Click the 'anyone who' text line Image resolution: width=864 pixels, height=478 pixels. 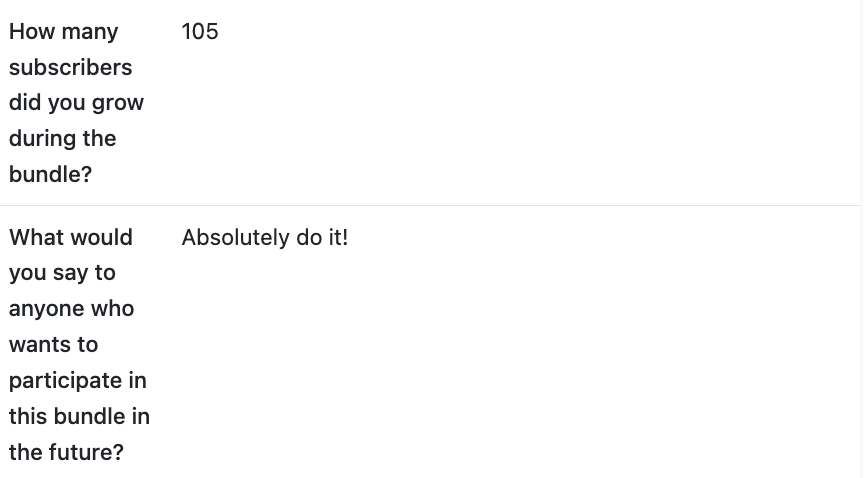(x=71, y=309)
